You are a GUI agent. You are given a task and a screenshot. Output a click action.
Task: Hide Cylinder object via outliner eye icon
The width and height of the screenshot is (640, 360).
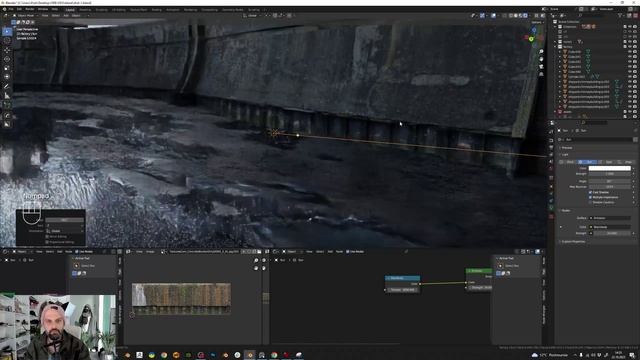pos(630,76)
